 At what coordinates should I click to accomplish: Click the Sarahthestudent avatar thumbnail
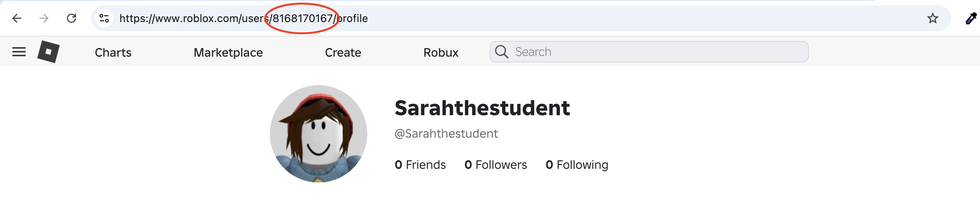319,134
